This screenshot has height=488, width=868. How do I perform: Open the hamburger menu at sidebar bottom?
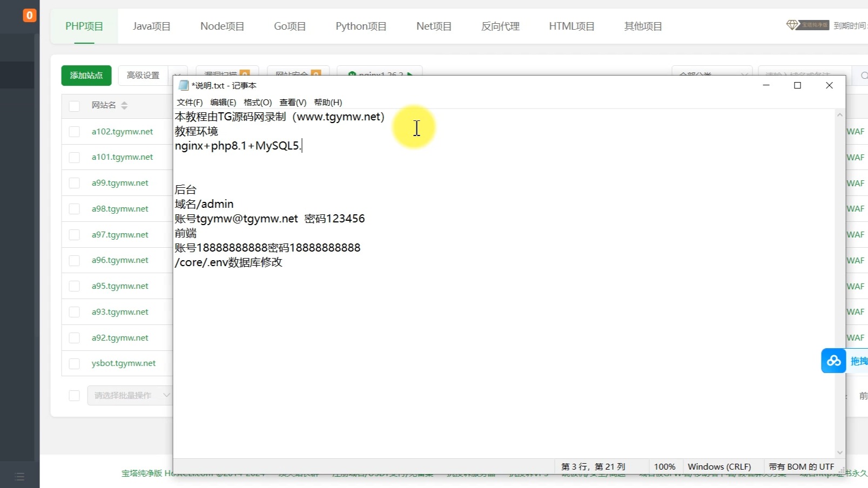coord(20,476)
